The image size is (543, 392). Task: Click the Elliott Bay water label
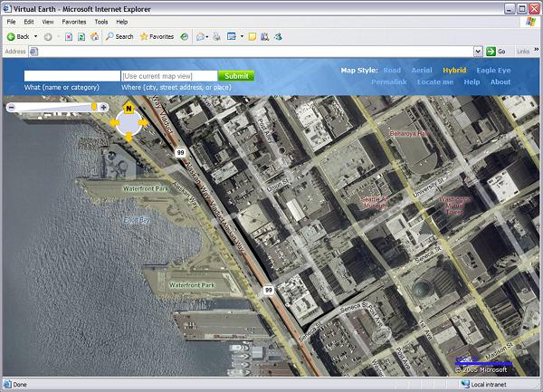[x=137, y=220]
